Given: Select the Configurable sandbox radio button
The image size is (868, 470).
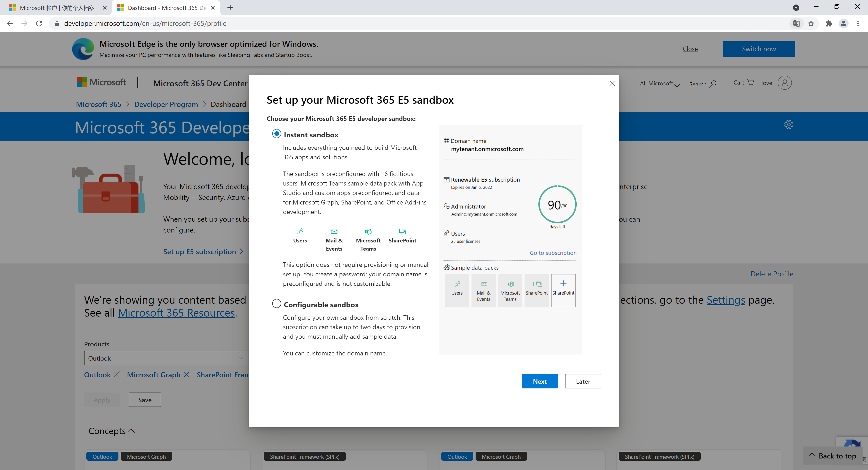Looking at the screenshot, I should click(276, 303).
